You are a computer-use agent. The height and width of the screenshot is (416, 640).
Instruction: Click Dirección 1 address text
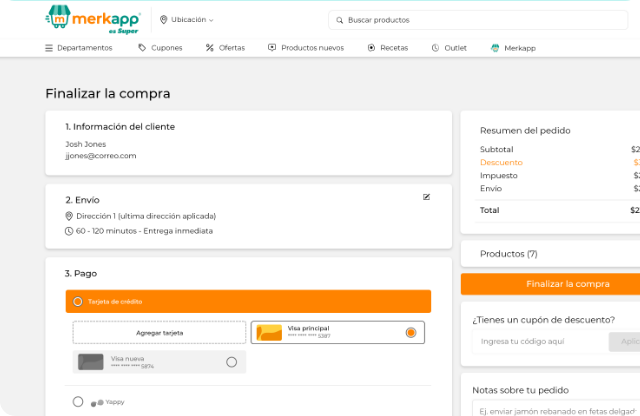146,216
